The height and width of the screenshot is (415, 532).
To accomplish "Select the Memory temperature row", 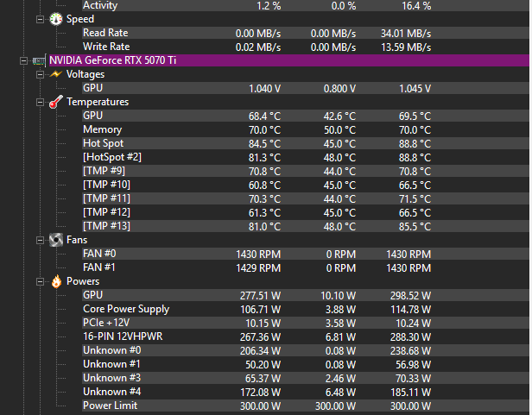I will pyautogui.click(x=306, y=129).
